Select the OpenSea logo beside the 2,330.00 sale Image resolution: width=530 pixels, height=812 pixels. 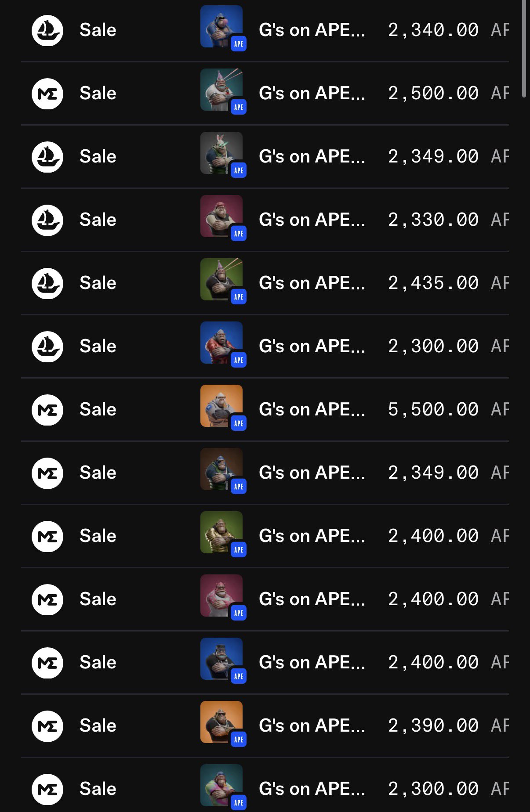(x=47, y=220)
